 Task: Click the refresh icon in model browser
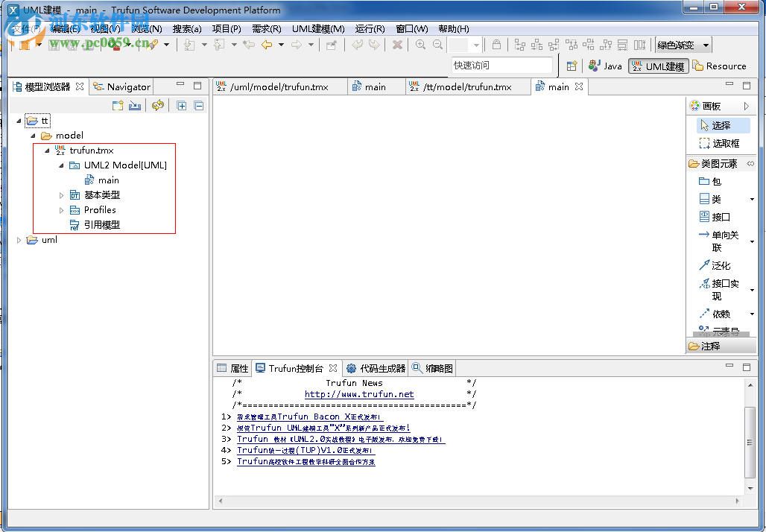tap(157, 106)
